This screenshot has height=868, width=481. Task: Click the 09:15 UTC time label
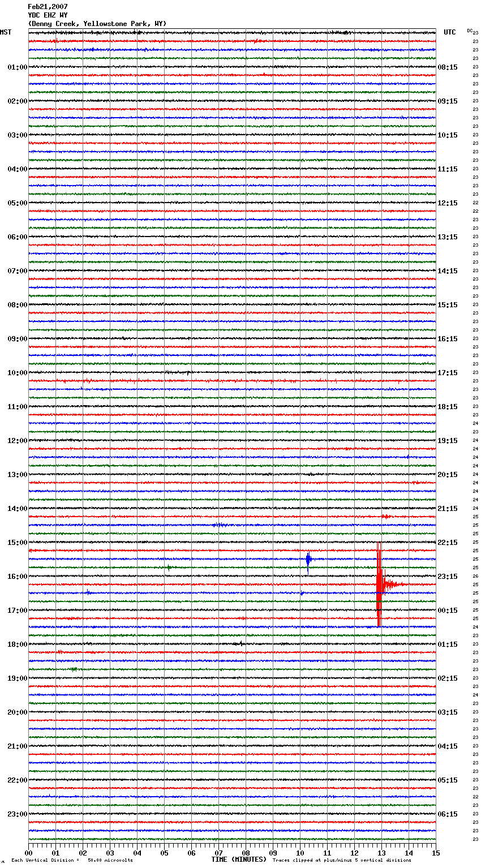point(448,101)
